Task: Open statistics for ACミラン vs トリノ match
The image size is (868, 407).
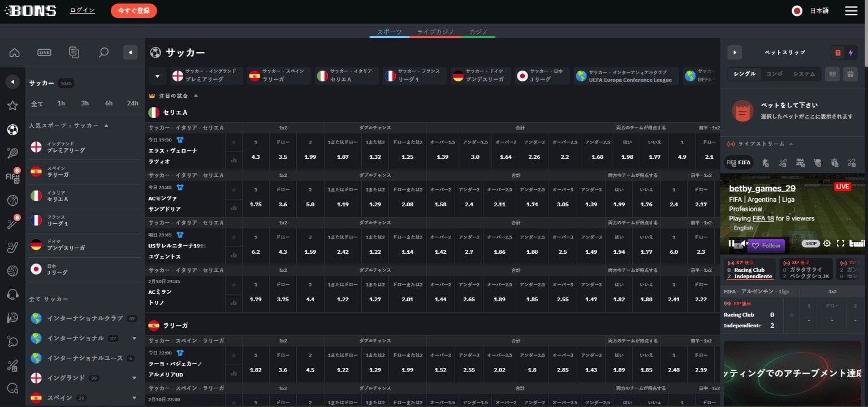Action: (234, 302)
